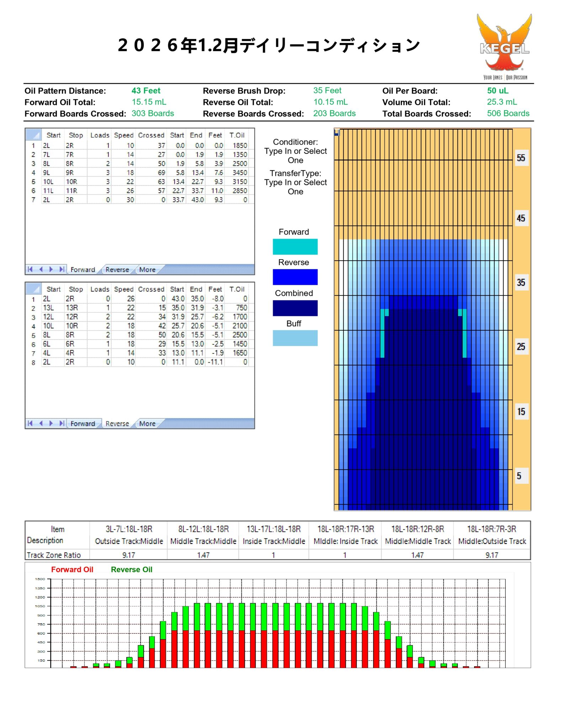Screen dimensions: 563x728
Task: Click the Forward cyan color swatch
Action: (x=295, y=246)
